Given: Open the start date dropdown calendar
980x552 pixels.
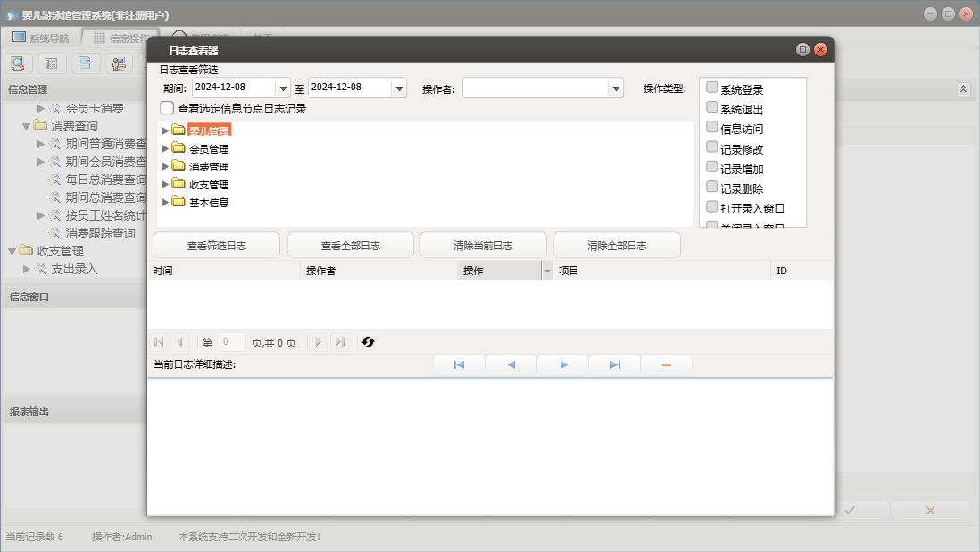Looking at the screenshot, I should (x=284, y=88).
